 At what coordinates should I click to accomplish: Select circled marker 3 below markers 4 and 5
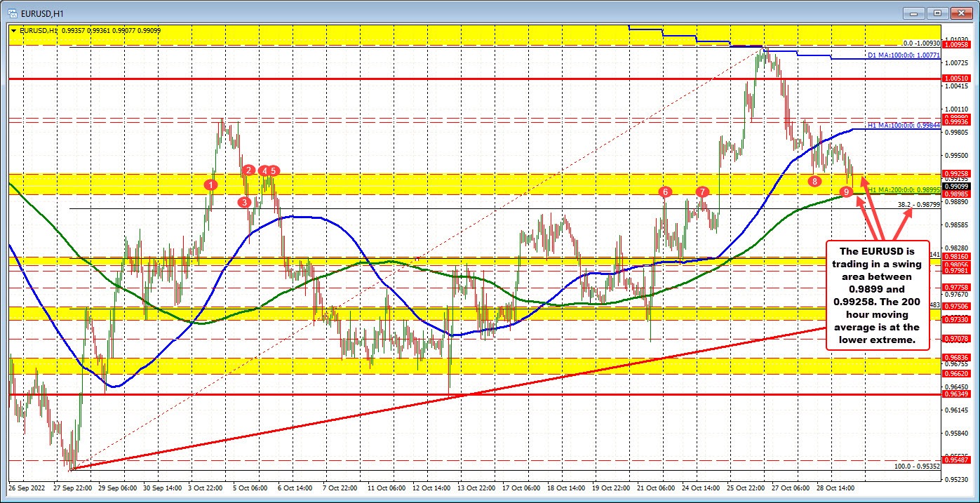pos(243,201)
